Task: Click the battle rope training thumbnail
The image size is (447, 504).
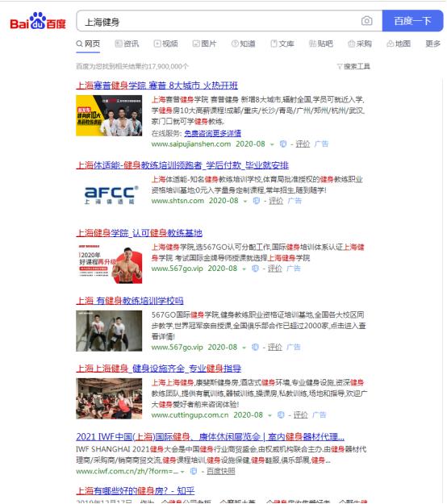Action: 109,331
